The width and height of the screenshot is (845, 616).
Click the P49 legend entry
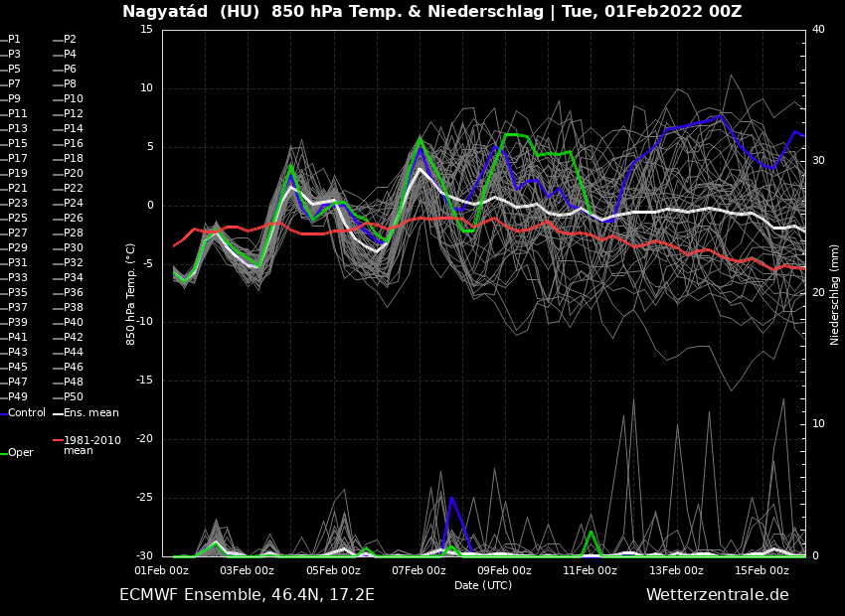[17, 397]
